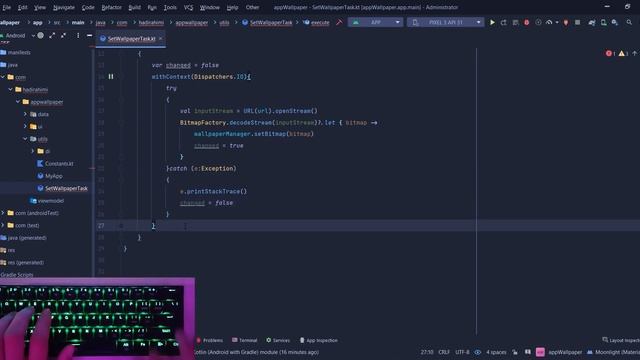Screen dimensions: 640x360
Task: Click the red error count indicator in editor
Action: pyautogui.click(x=610, y=53)
